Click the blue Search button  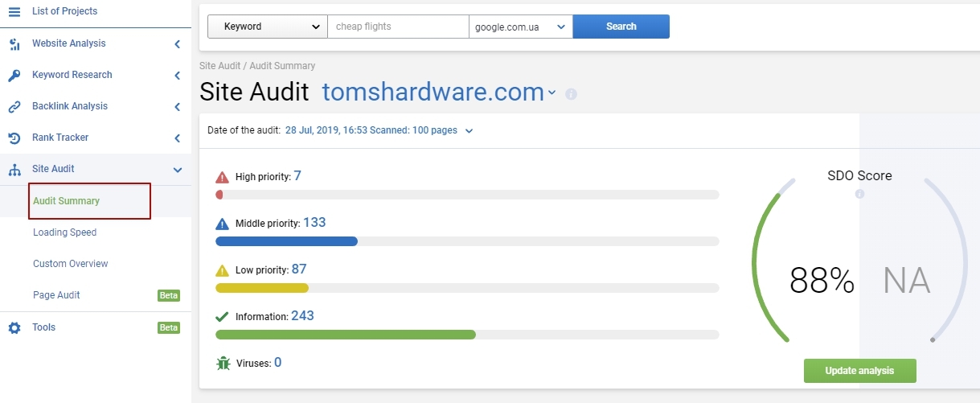click(621, 27)
